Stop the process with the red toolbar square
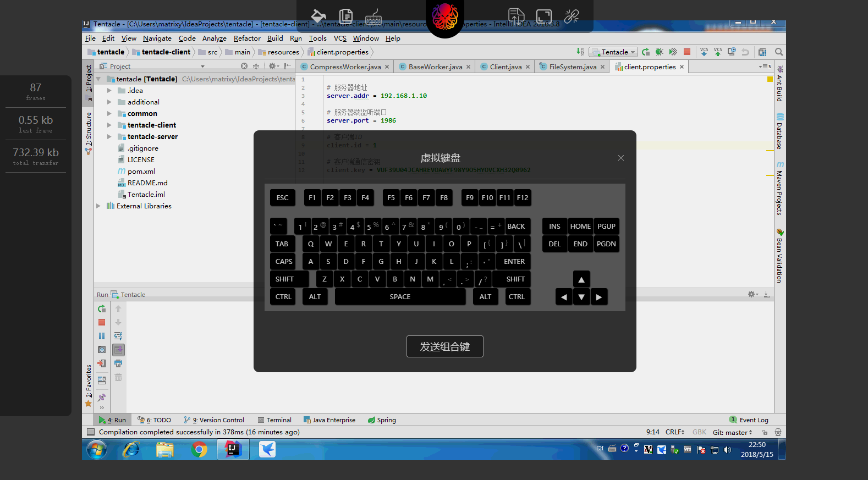This screenshot has height=480, width=868. (x=687, y=52)
